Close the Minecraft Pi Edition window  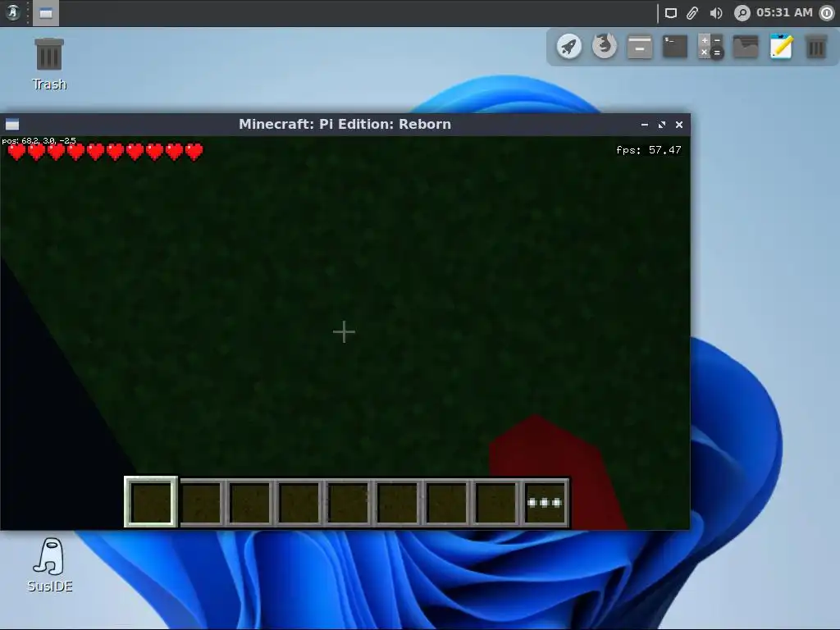pos(678,125)
